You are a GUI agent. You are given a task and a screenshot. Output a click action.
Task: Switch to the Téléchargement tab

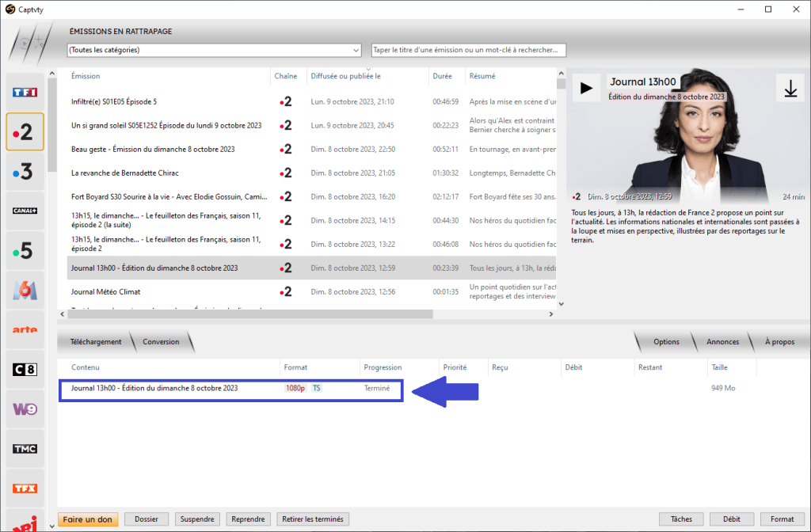coord(96,342)
